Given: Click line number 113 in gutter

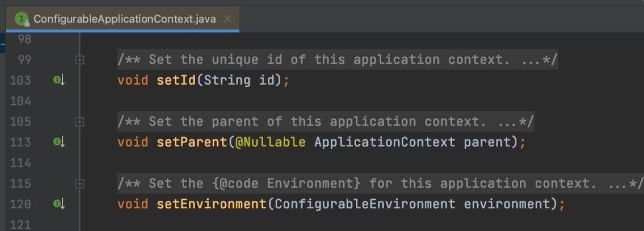Looking at the screenshot, I should coord(20,142).
